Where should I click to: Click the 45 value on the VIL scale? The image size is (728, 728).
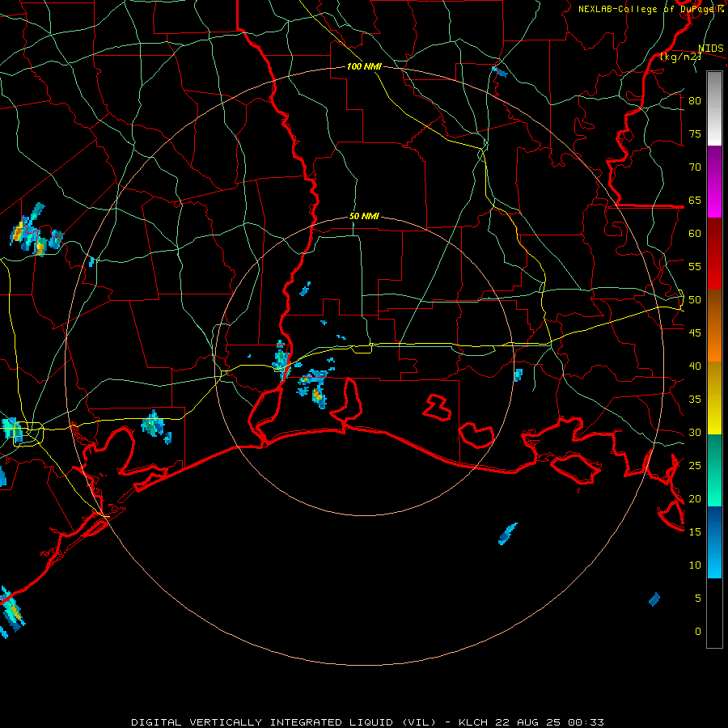coord(695,333)
